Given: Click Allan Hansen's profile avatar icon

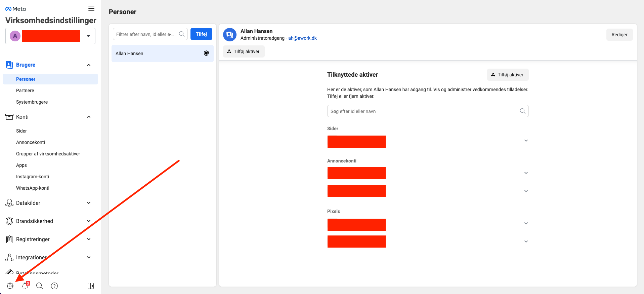Looking at the screenshot, I should [230, 35].
